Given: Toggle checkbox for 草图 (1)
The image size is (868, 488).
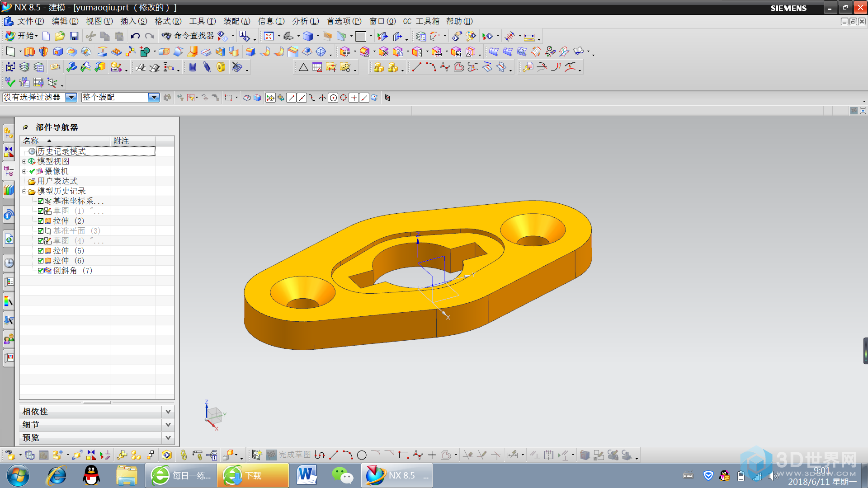Looking at the screenshot, I should click(41, 211).
